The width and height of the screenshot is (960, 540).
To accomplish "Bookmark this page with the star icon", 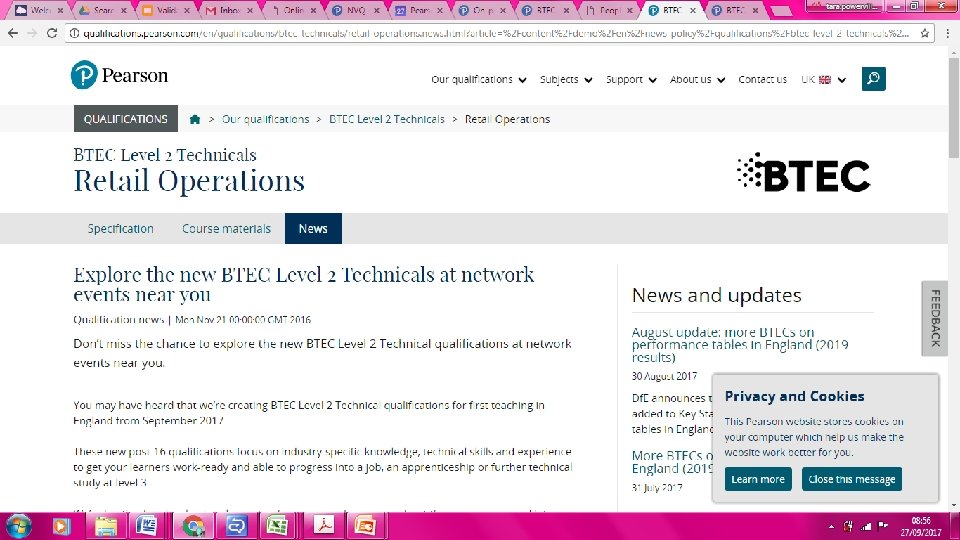I will 924,33.
